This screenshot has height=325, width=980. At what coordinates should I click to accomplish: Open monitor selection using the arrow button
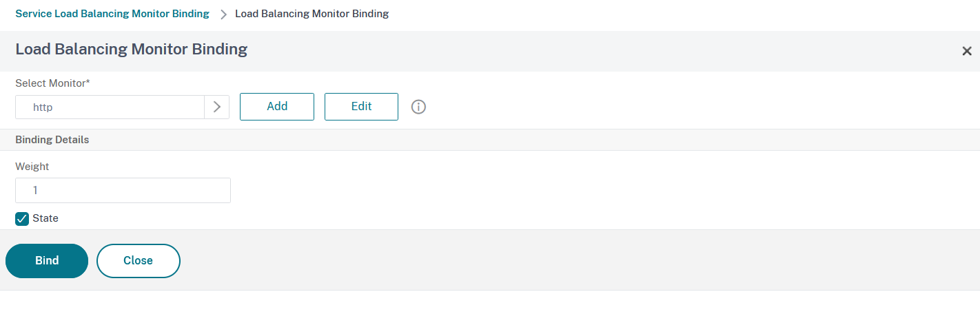(x=216, y=107)
